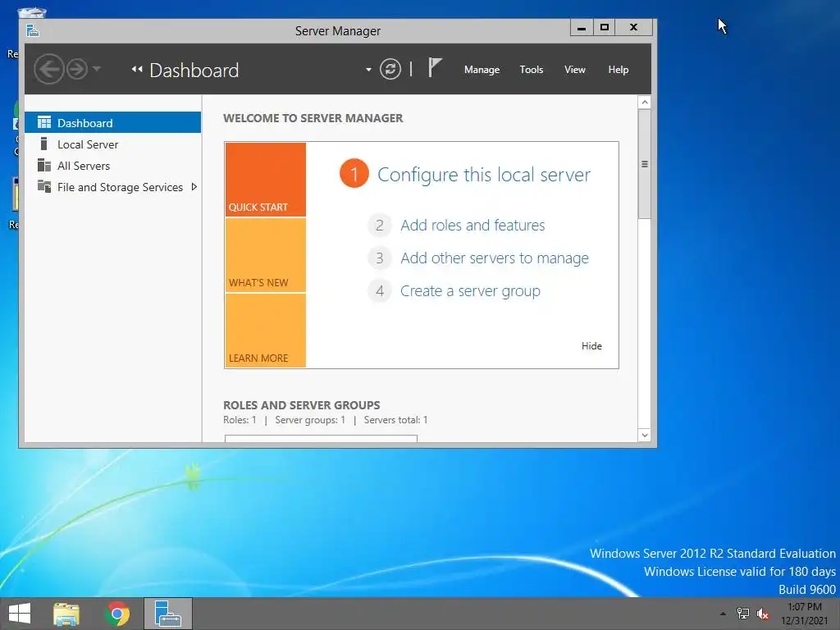Click the double-arrow breadcrumb before Dashboard

point(137,69)
